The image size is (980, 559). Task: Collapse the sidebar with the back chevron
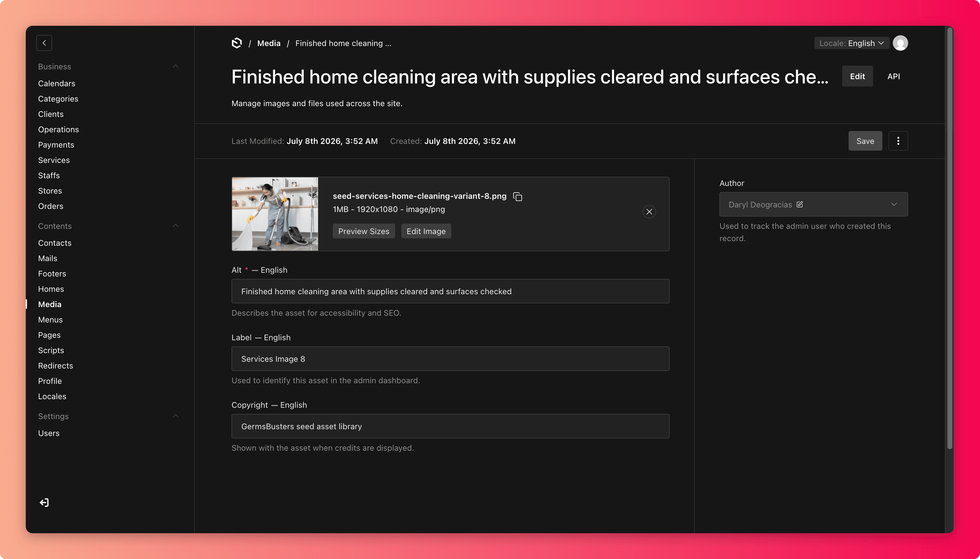pos(44,43)
